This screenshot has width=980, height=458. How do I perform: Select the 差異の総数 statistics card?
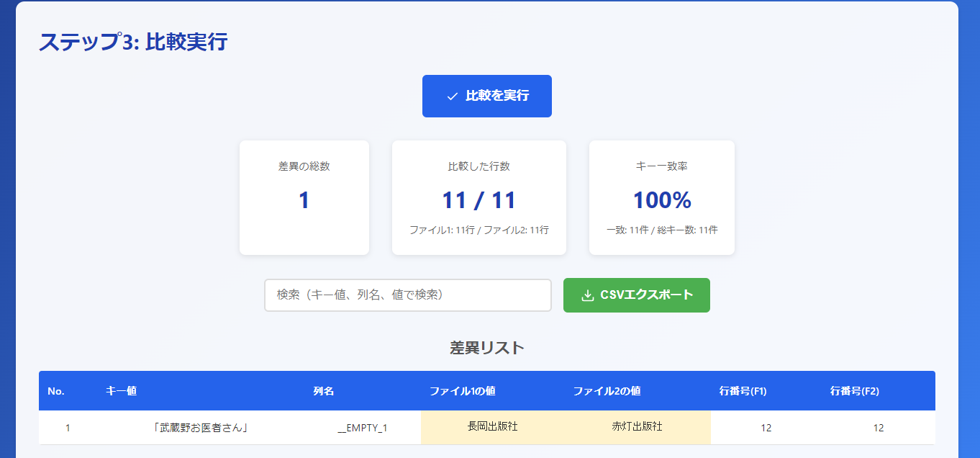[304, 197]
